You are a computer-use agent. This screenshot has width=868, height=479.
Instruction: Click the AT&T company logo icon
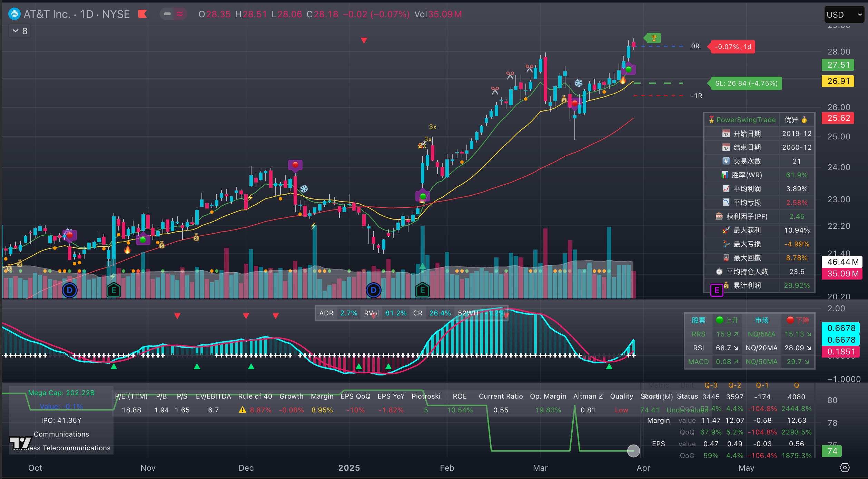point(14,14)
